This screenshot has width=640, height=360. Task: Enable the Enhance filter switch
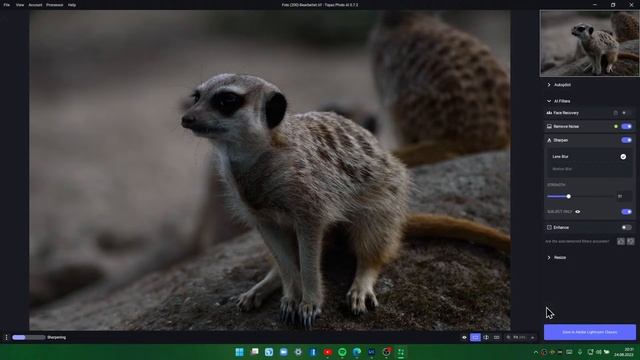click(x=627, y=228)
